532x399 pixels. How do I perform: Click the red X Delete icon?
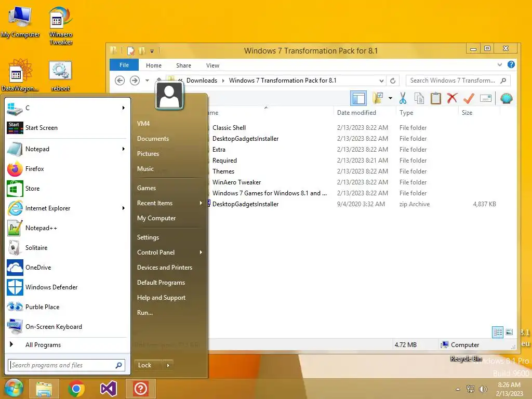click(452, 98)
